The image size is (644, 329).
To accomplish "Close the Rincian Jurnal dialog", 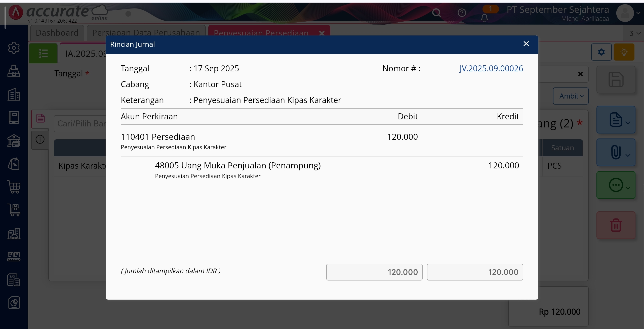I will tap(526, 44).
